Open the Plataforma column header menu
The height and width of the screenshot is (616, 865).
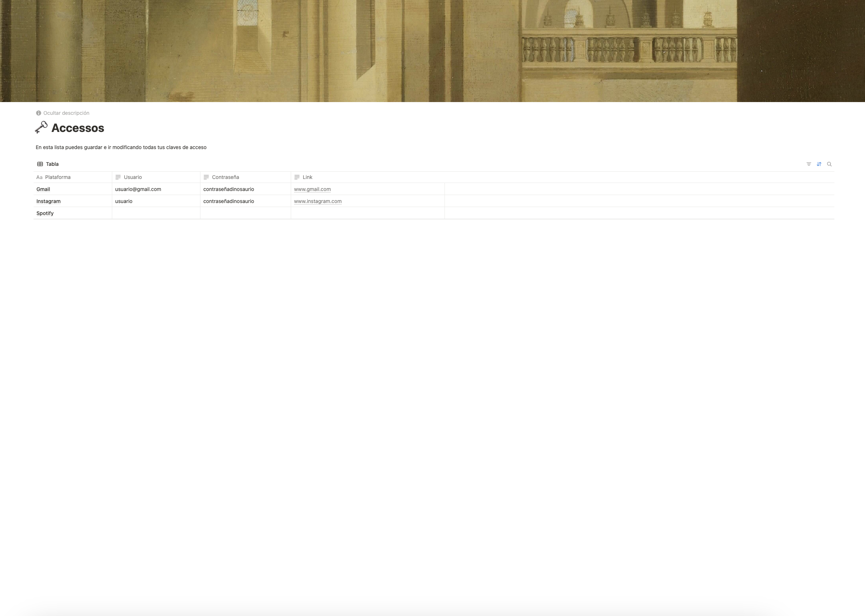(58, 177)
